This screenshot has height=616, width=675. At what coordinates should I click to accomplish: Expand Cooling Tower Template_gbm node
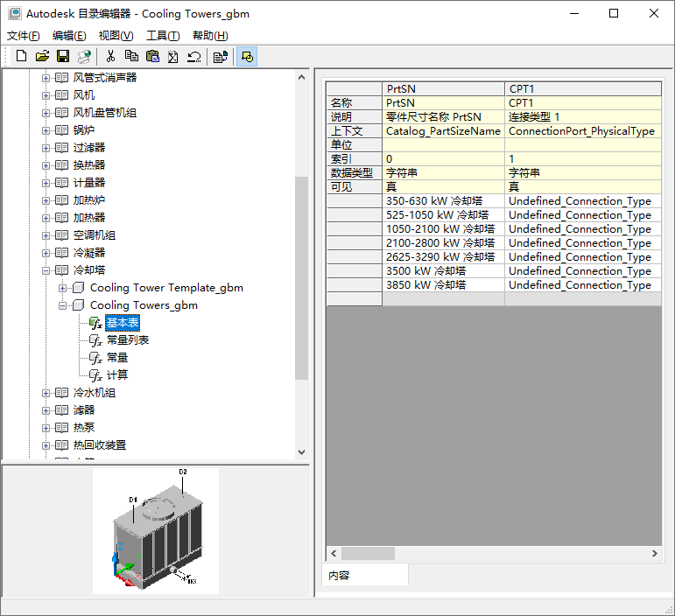click(x=63, y=288)
